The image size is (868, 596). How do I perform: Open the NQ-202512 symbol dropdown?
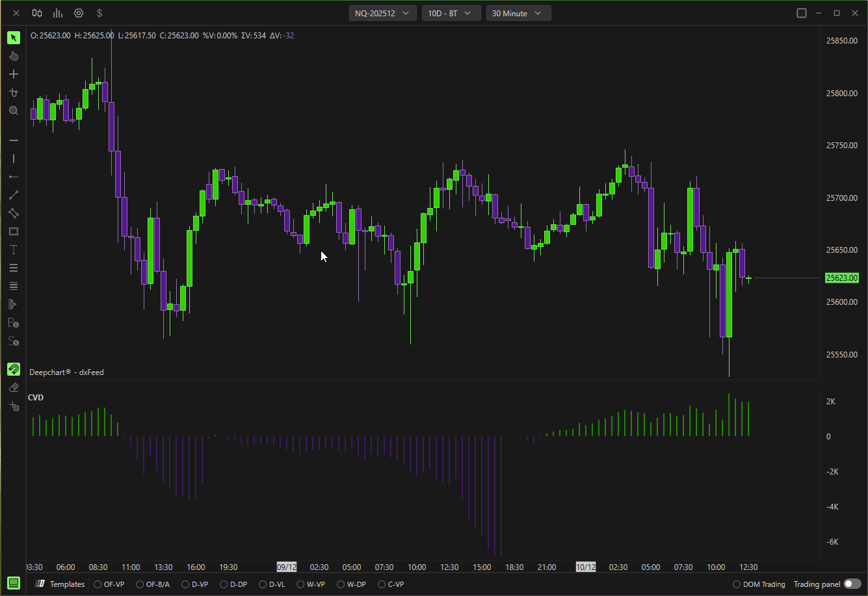(x=382, y=13)
